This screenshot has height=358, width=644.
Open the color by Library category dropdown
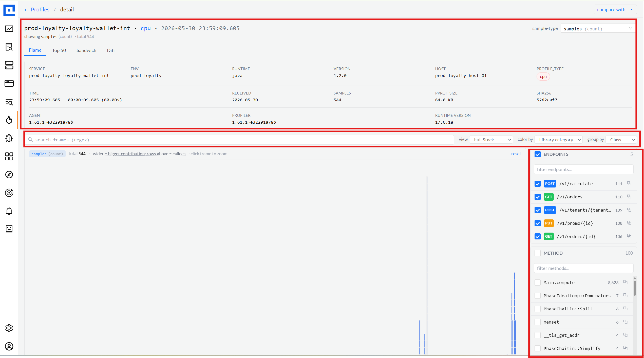[x=559, y=140]
